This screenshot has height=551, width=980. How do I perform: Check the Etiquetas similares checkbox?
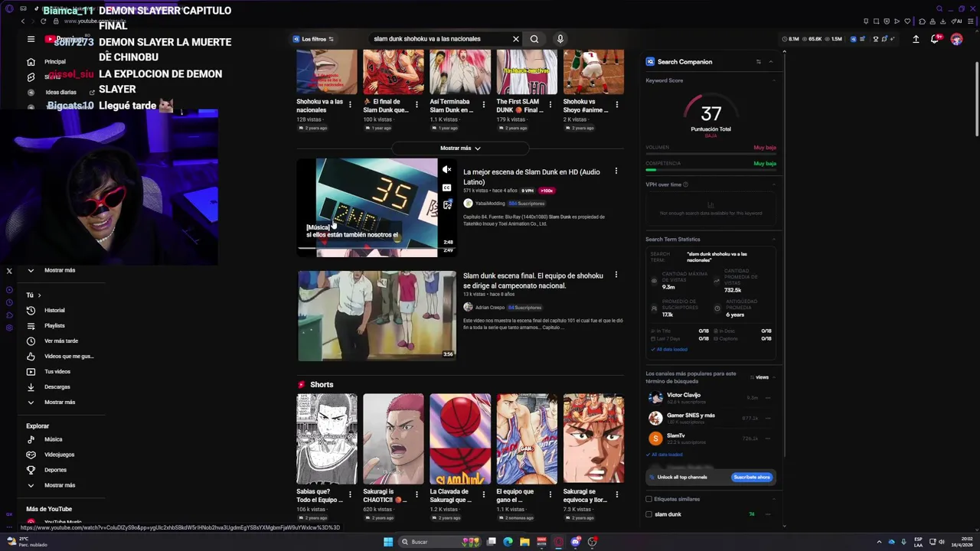point(649,499)
